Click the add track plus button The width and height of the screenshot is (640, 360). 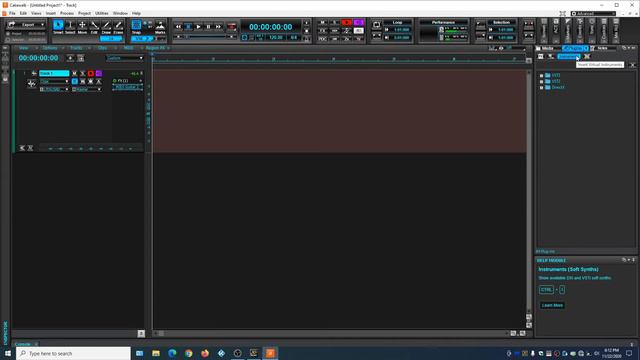click(70, 58)
